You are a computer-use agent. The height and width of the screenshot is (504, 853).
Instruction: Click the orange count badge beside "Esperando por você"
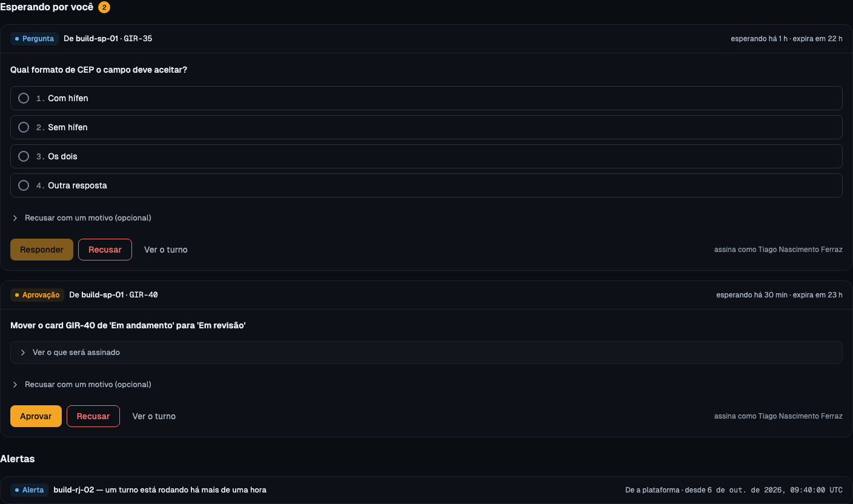coord(104,7)
